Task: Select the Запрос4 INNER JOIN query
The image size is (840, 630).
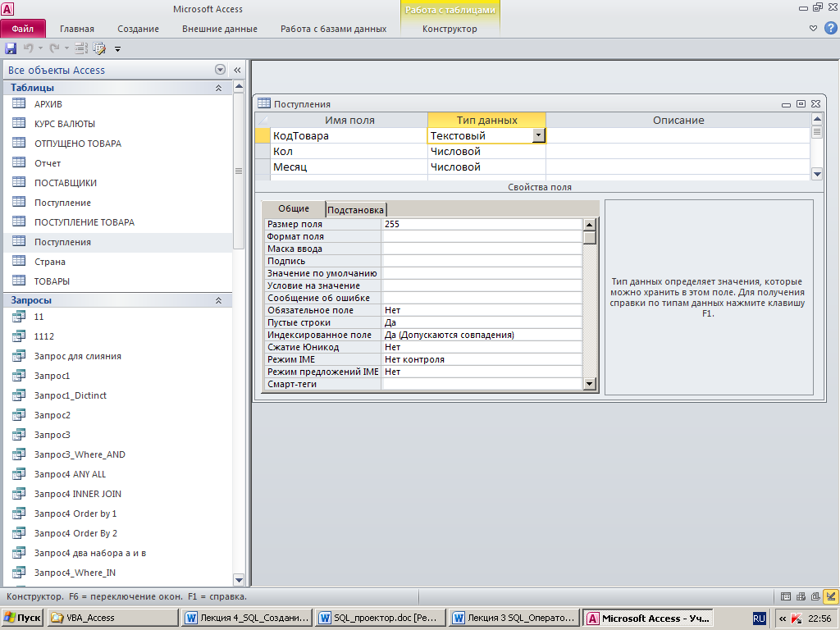Action: [78, 494]
